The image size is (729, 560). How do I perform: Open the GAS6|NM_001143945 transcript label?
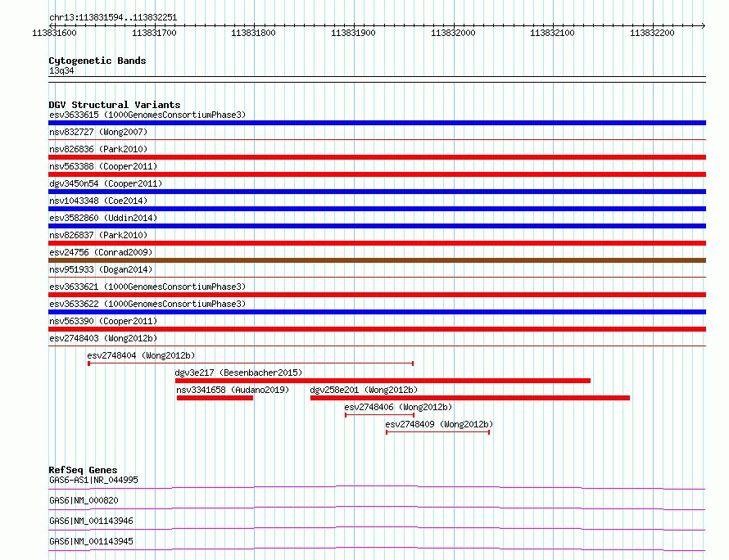91,541
